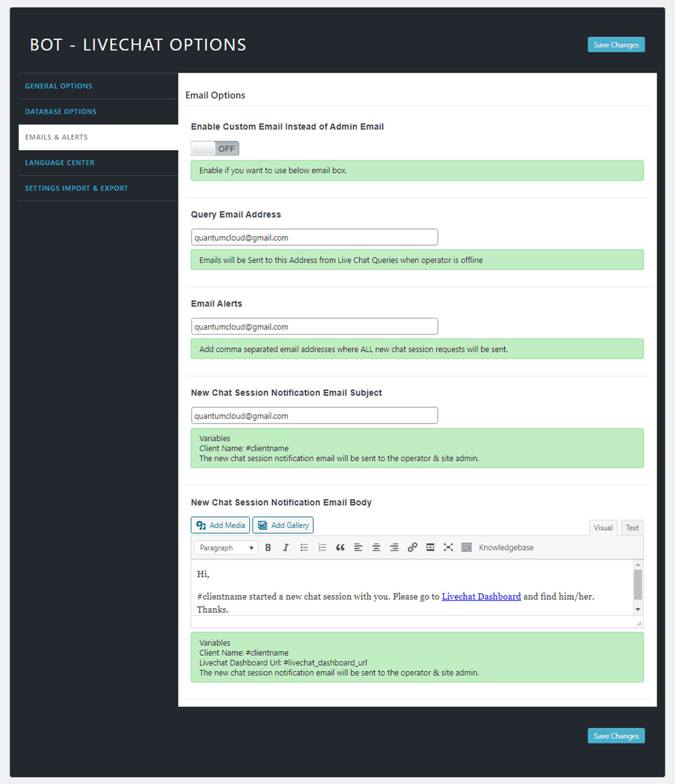Click the bottom Save Changes button

(616, 736)
